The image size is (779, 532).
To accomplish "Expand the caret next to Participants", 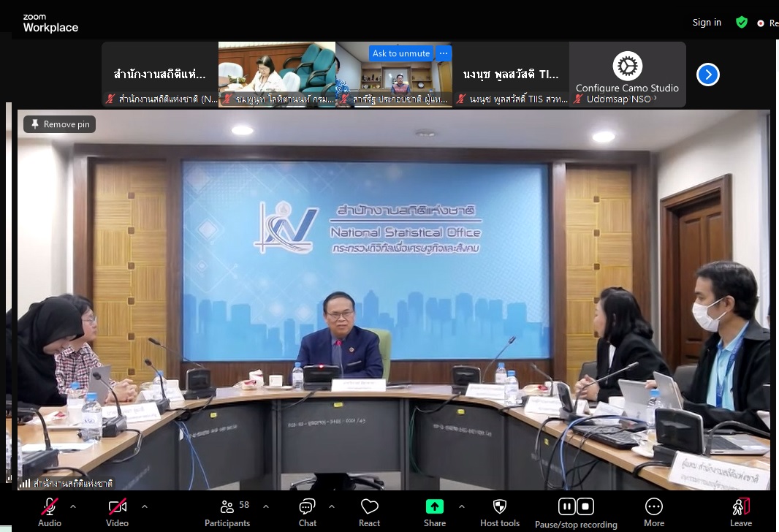I will (x=266, y=506).
